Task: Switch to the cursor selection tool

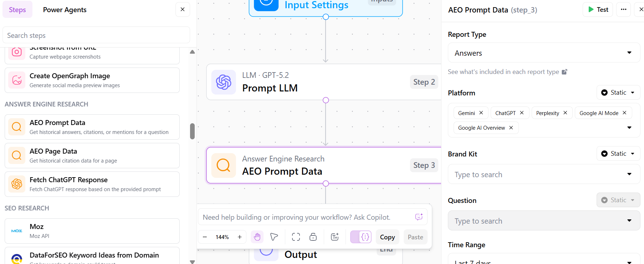Action: click(x=274, y=237)
